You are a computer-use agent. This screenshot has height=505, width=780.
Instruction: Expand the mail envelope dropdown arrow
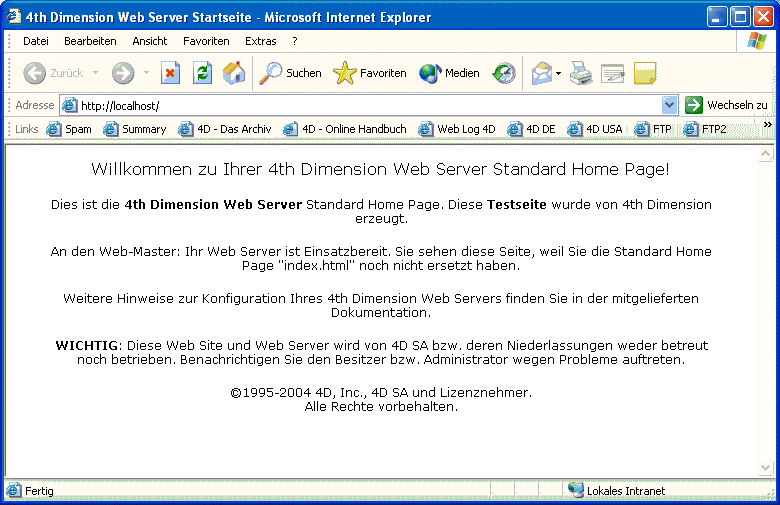pos(558,73)
